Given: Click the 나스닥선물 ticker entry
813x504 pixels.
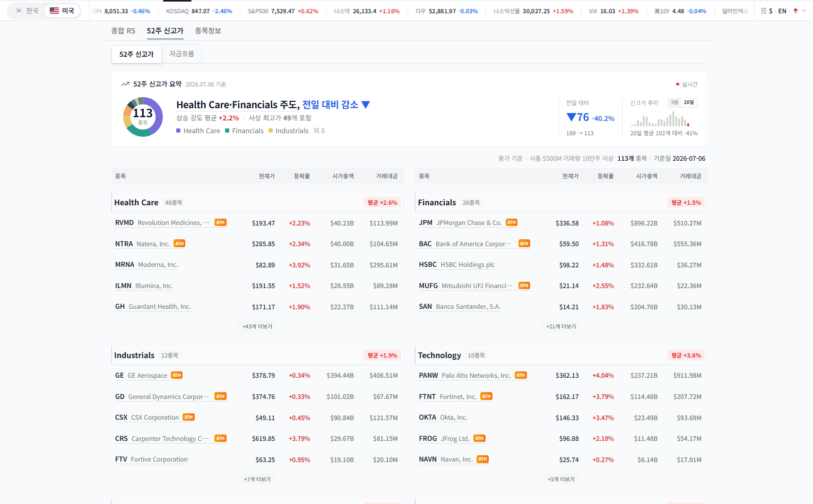Looking at the screenshot, I should pyautogui.click(x=533, y=11).
